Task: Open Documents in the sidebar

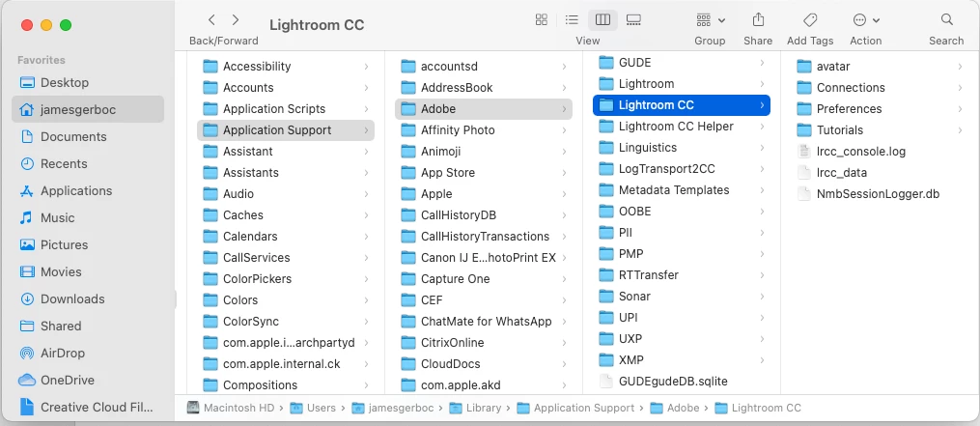Action: click(x=88, y=136)
